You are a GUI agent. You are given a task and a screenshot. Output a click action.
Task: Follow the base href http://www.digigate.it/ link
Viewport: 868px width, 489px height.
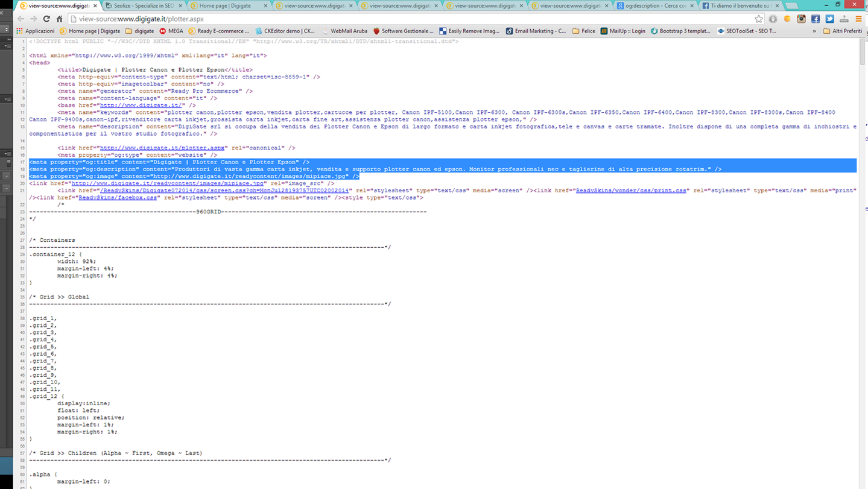click(142, 106)
